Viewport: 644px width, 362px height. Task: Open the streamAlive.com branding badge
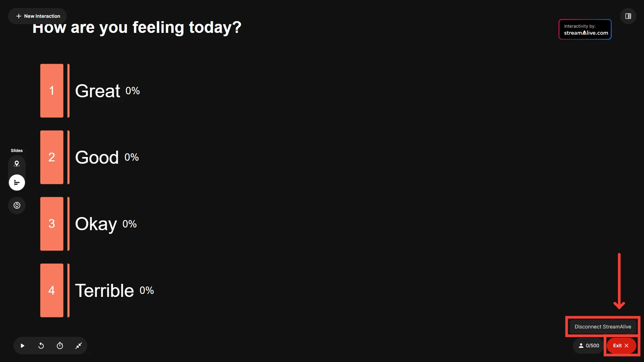click(x=585, y=30)
